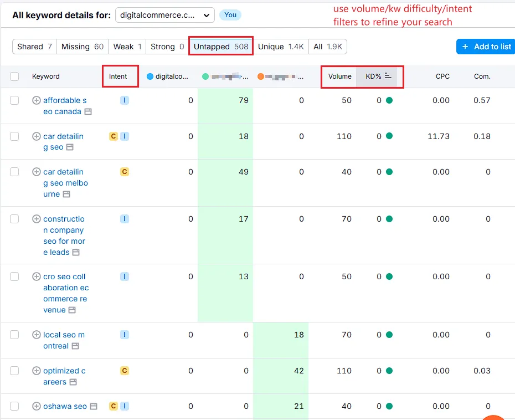Select the All 1.9K tab
This screenshot has width=515, height=420.
tap(328, 47)
